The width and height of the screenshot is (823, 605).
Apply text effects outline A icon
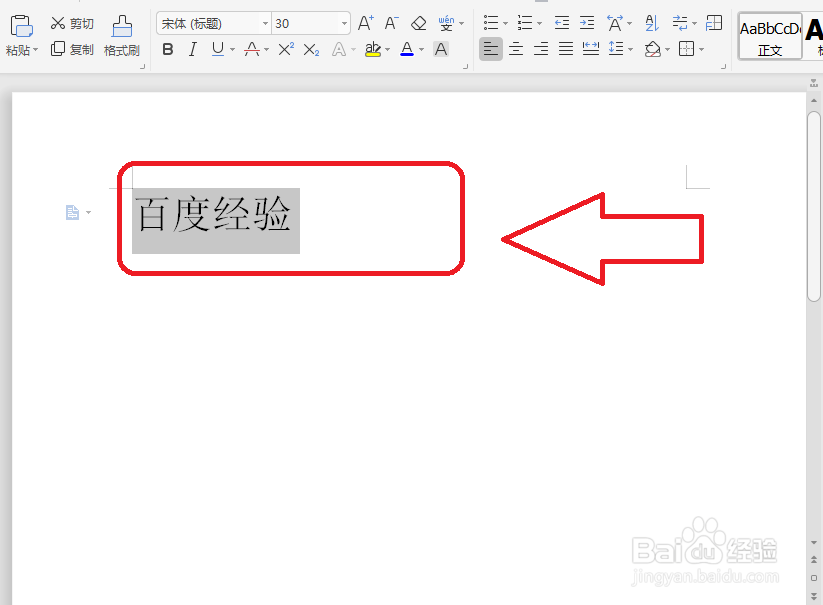click(x=339, y=50)
